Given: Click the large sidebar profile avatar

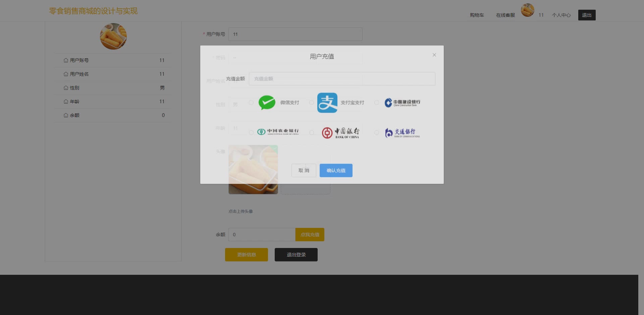Looking at the screenshot, I should click(x=113, y=36).
